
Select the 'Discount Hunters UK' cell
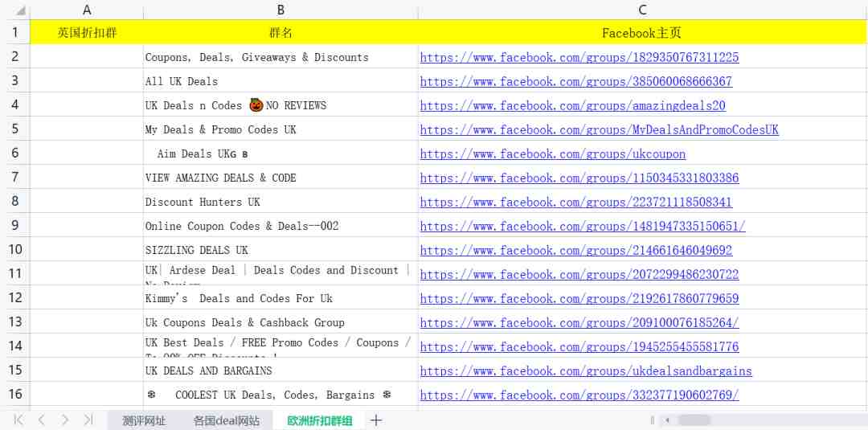click(280, 202)
